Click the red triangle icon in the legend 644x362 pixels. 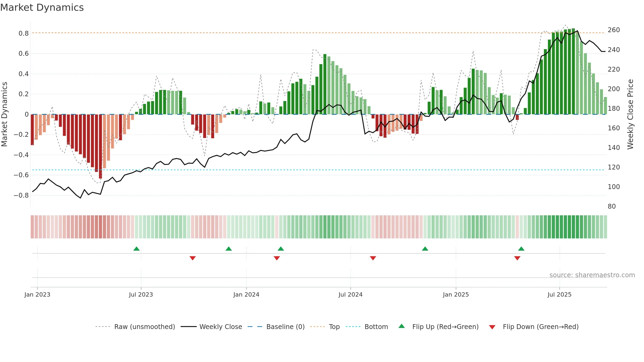click(x=492, y=327)
